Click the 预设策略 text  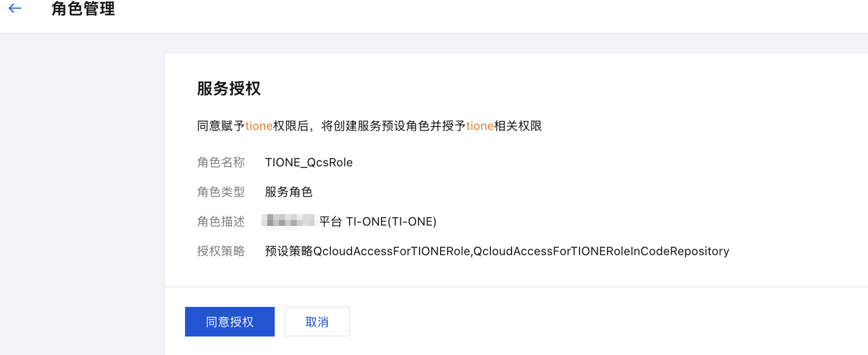coord(289,251)
